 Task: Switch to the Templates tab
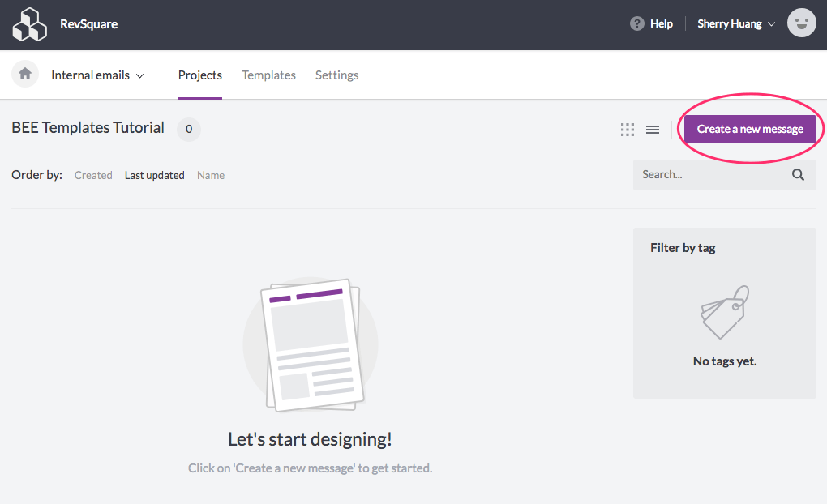268,75
